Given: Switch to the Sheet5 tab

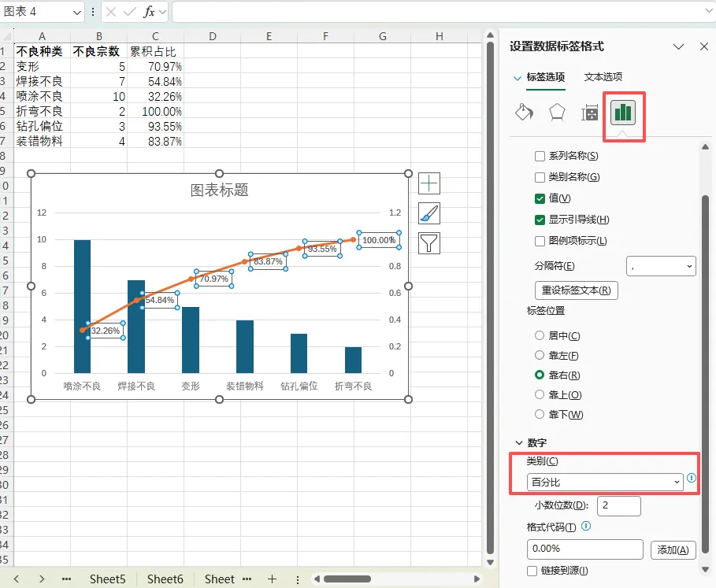Looking at the screenshot, I should (107, 579).
